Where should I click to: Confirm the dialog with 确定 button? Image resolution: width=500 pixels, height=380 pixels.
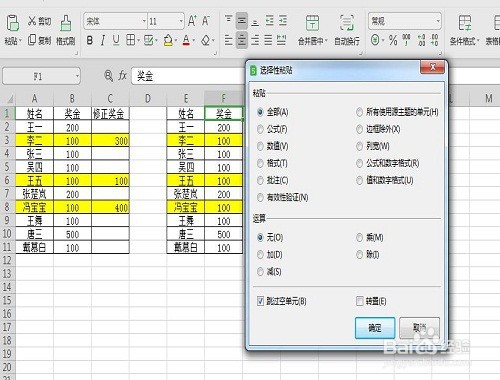[x=375, y=328]
